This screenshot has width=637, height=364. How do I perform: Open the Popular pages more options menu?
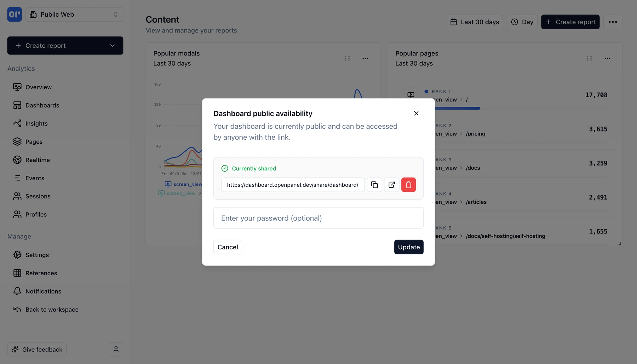607,58
